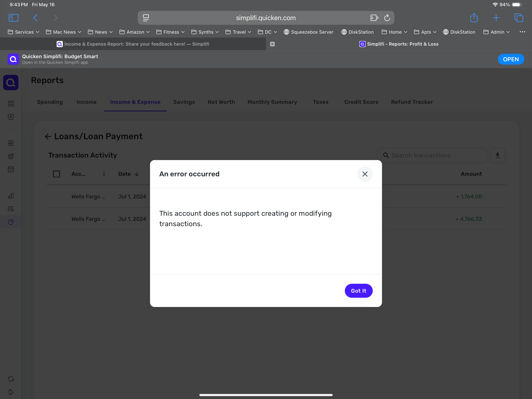Switch to the Spending report tab
The height and width of the screenshot is (399, 532).
(x=50, y=102)
